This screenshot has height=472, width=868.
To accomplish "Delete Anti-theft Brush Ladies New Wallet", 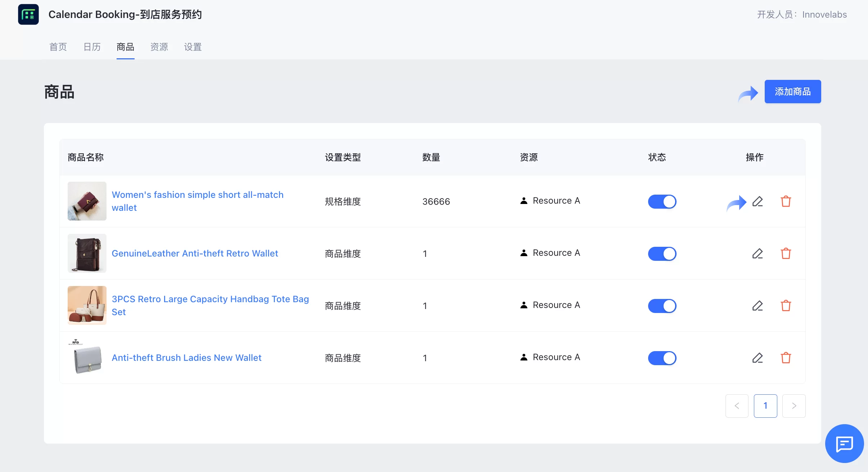I will (x=786, y=358).
